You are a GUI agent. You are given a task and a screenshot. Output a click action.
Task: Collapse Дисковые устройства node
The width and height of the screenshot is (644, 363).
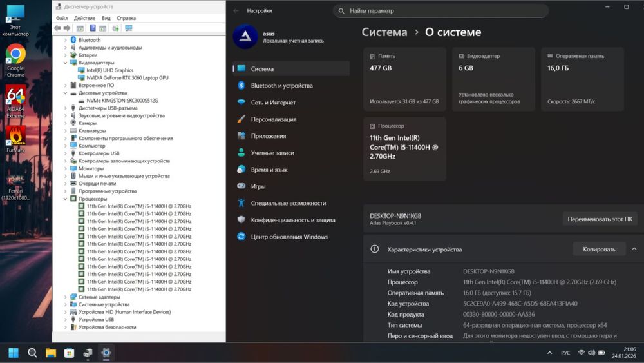pos(65,93)
